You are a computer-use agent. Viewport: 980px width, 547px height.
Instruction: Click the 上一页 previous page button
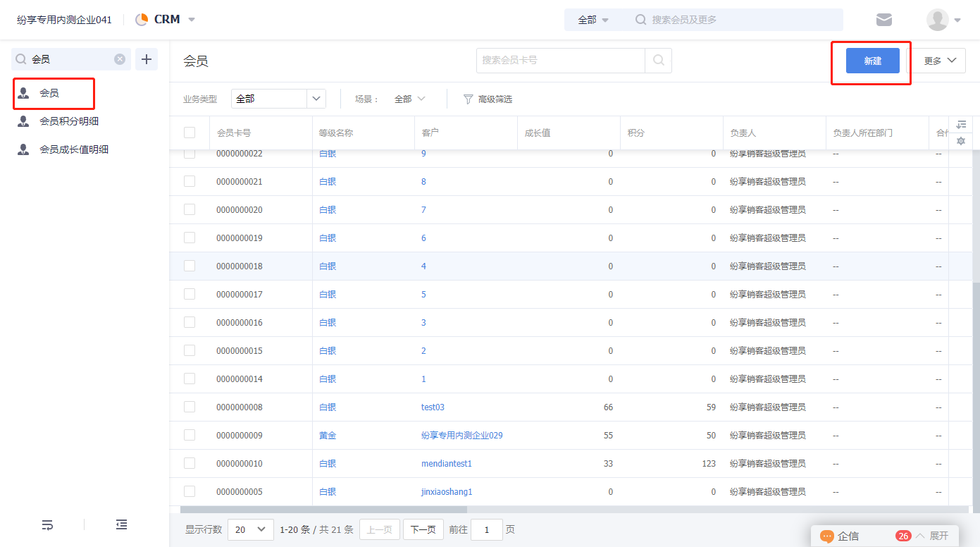[380, 529]
